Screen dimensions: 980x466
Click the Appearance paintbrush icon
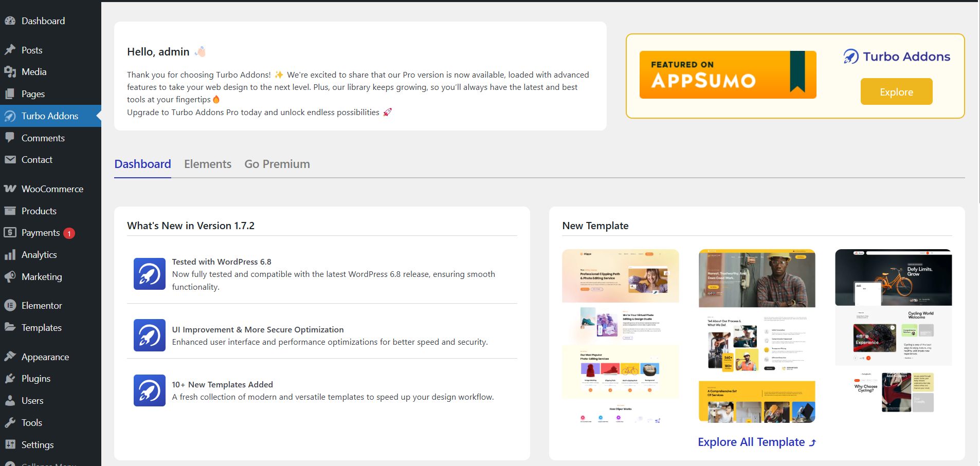pyautogui.click(x=10, y=357)
